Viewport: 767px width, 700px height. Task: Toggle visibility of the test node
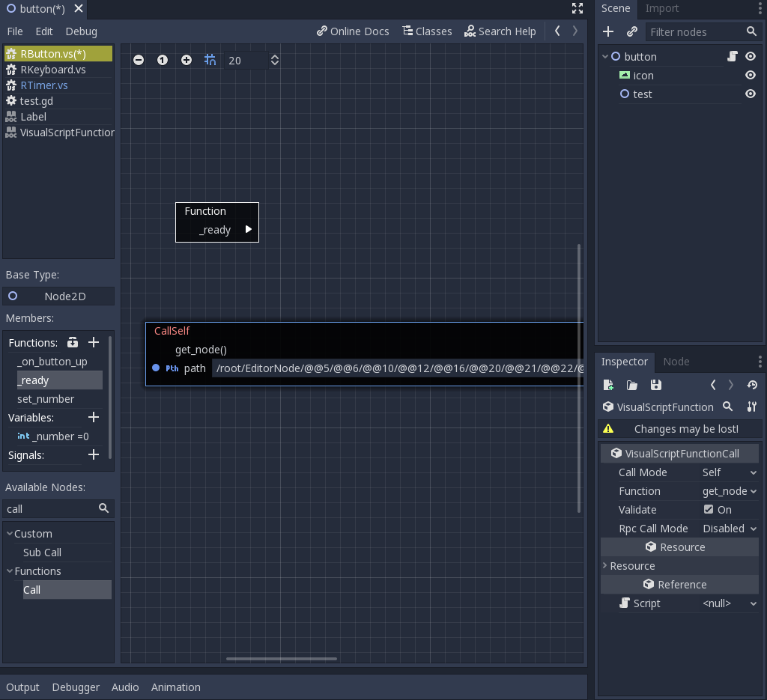(x=751, y=94)
